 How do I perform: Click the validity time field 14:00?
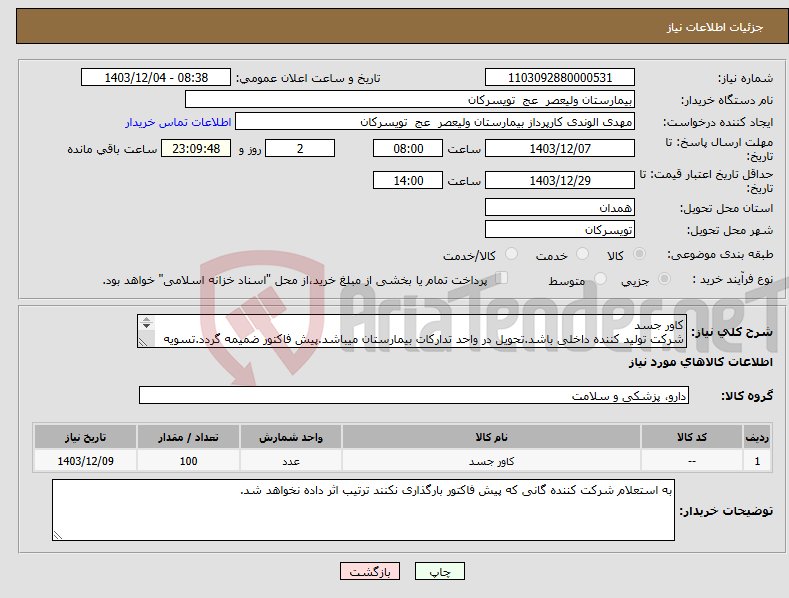[408, 180]
